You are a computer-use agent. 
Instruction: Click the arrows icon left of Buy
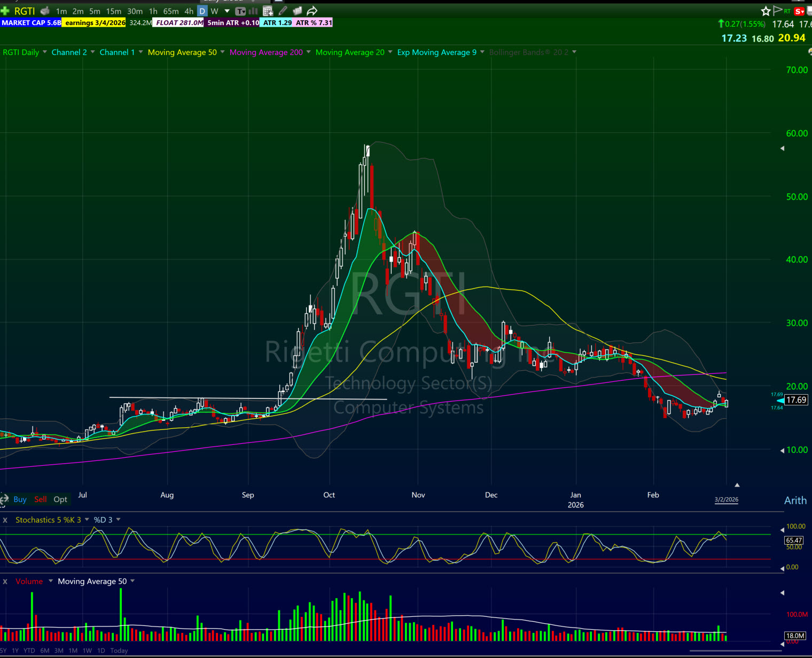pyautogui.click(x=4, y=499)
